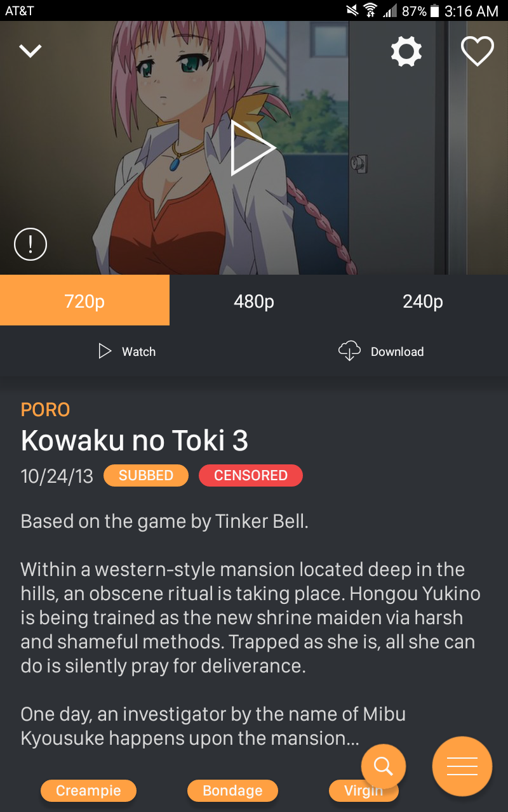Viewport: 508px width, 812px height.
Task: Select the Virgin tag chip
Action: tap(364, 790)
